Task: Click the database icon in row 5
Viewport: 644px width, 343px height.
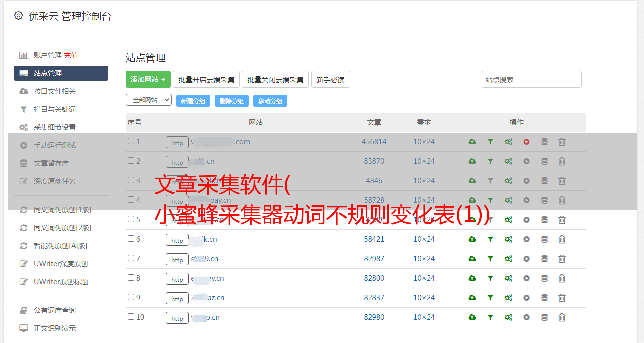Action: click(x=544, y=220)
